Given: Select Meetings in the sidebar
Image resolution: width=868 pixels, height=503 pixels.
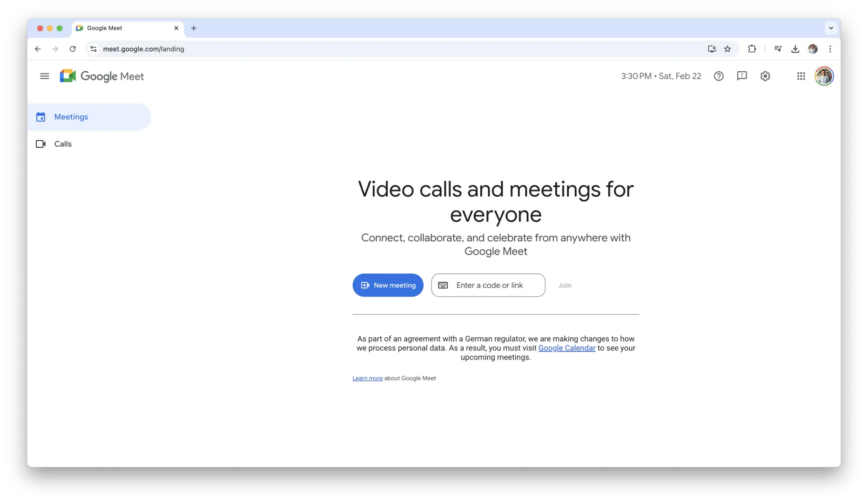Looking at the screenshot, I should click(x=71, y=117).
